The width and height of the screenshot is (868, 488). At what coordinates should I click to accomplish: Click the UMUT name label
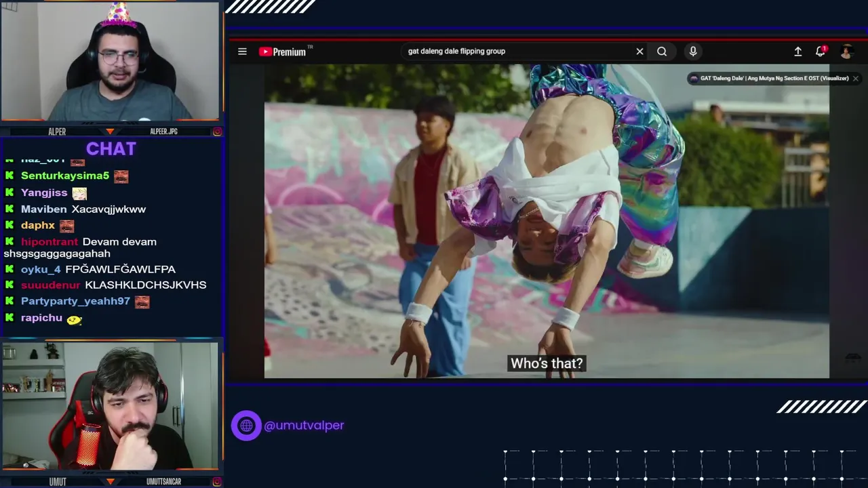pos(58,482)
